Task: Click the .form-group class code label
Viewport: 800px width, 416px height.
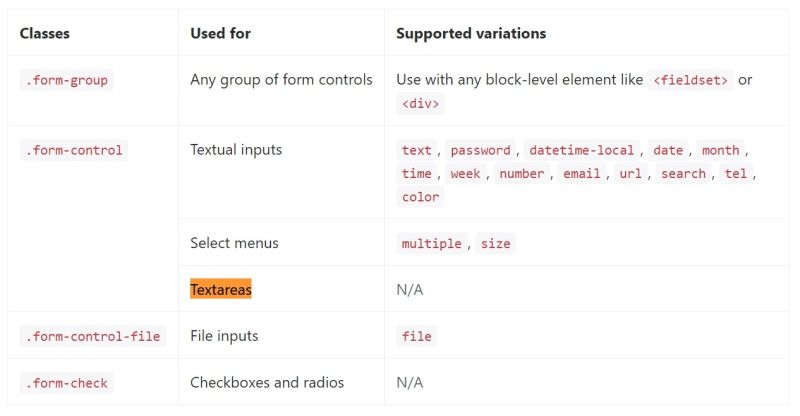Action: (x=65, y=81)
